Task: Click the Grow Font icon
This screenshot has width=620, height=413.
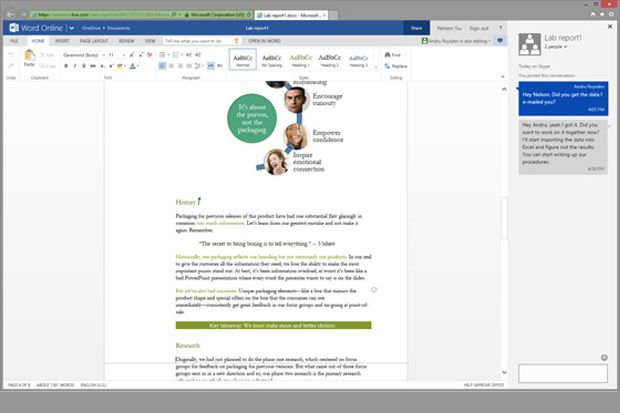Action: [x=132, y=55]
